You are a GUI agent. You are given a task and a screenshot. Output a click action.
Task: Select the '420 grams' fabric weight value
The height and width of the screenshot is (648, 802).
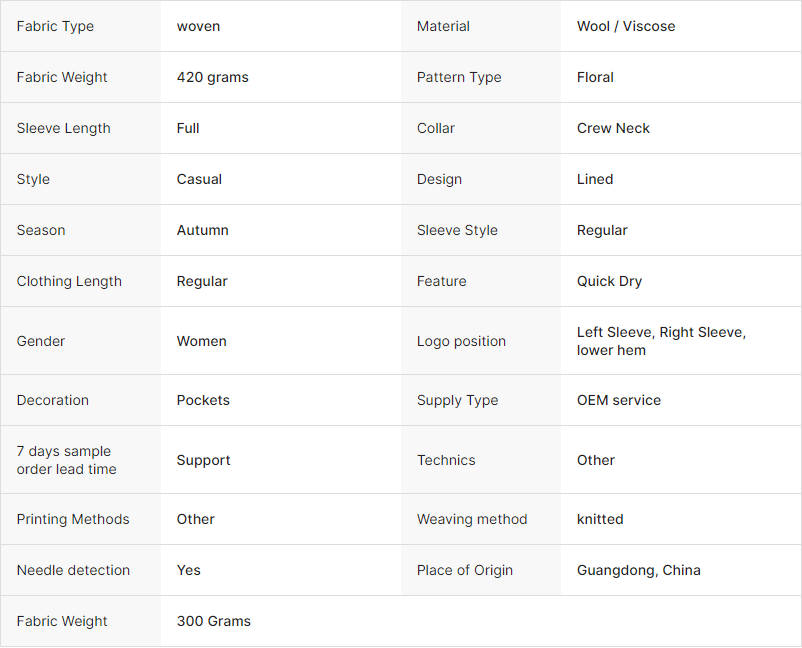(213, 77)
